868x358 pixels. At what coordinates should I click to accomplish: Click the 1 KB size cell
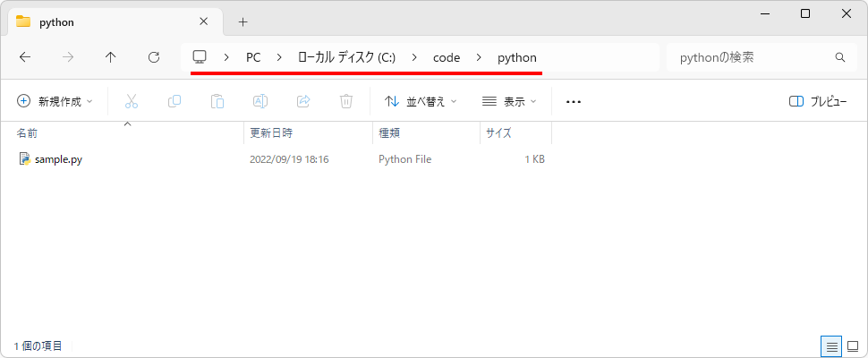(535, 159)
